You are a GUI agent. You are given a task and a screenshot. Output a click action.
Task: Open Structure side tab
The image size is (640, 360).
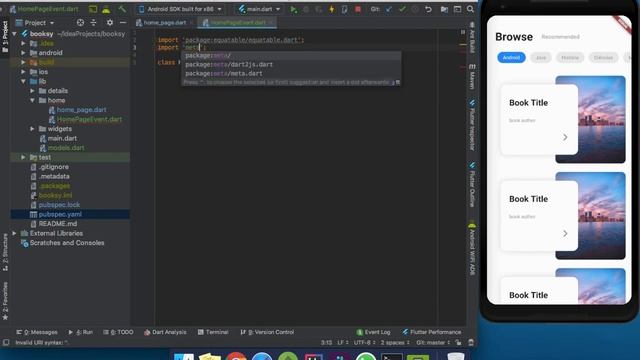pos(5,252)
